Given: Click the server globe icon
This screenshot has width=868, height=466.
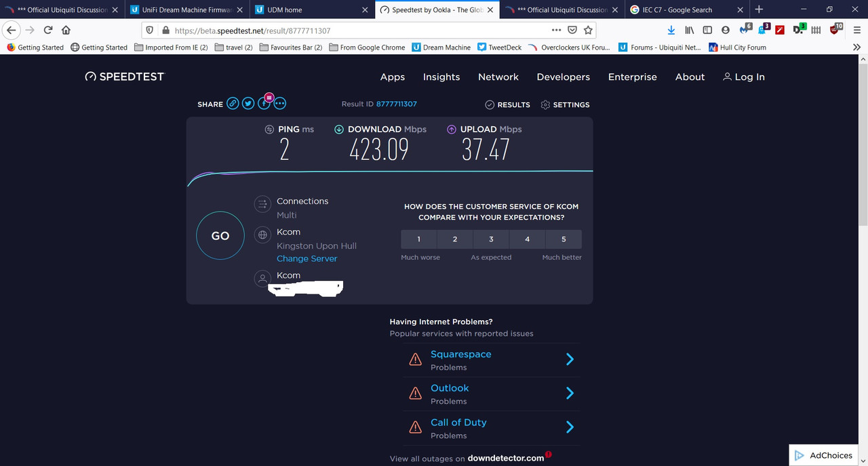Looking at the screenshot, I should point(262,235).
